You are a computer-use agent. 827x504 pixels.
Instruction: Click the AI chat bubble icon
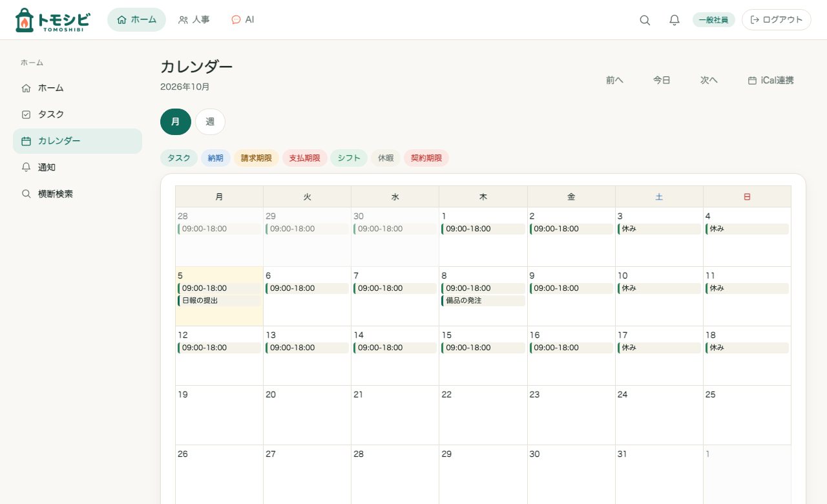click(x=236, y=20)
